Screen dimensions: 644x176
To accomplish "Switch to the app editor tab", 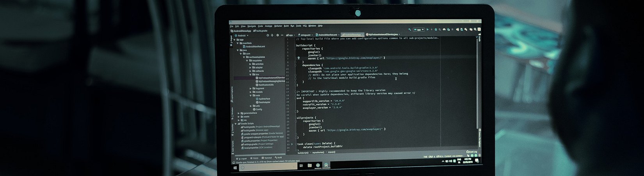I will click(290, 35).
